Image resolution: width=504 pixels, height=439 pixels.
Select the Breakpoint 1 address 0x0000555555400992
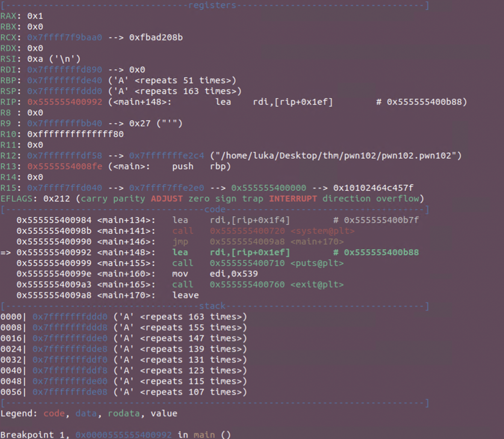[x=124, y=435]
